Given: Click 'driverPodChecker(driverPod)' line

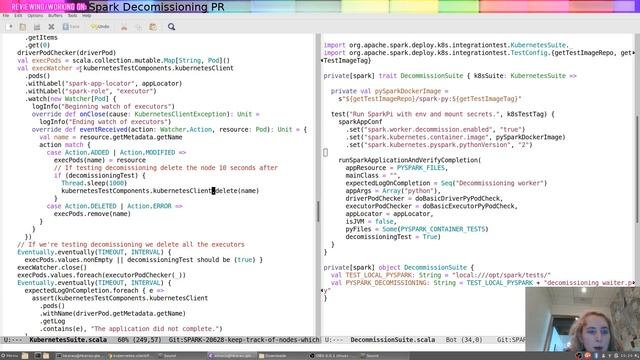Looking at the screenshot, I should pyautogui.click(x=67, y=53).
